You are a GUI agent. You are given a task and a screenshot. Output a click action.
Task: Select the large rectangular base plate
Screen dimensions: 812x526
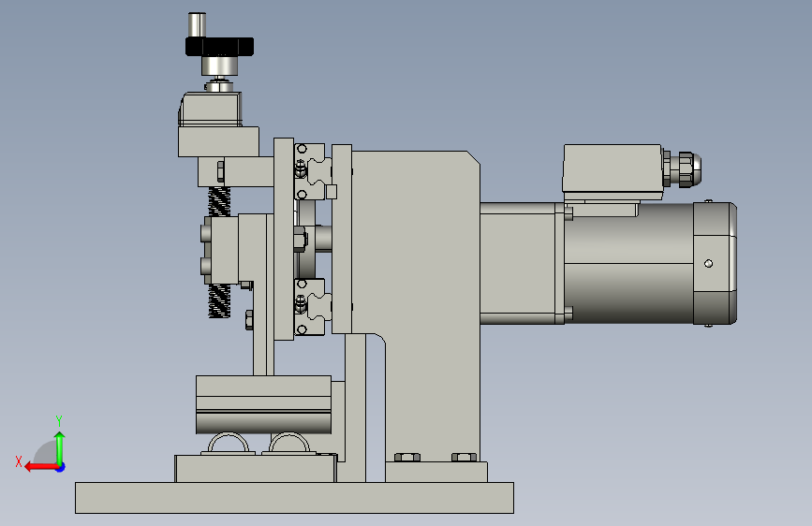click(294, 498)
